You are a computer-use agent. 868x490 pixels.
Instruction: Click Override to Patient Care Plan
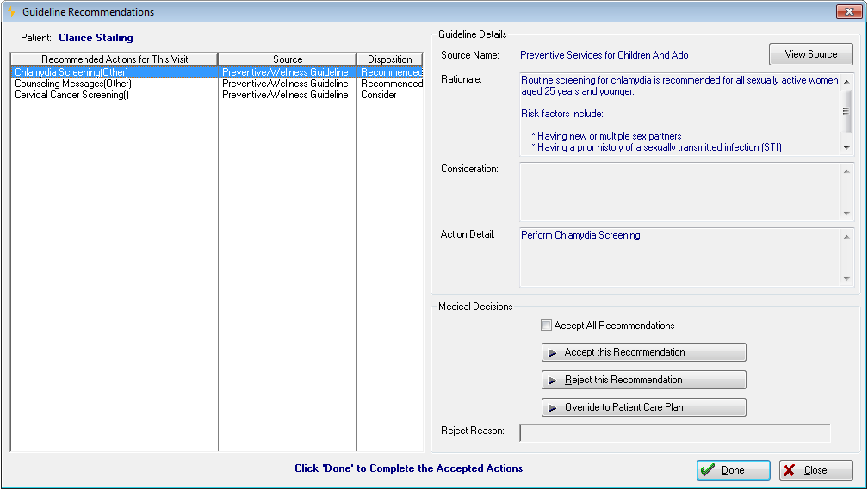point(644,407)
